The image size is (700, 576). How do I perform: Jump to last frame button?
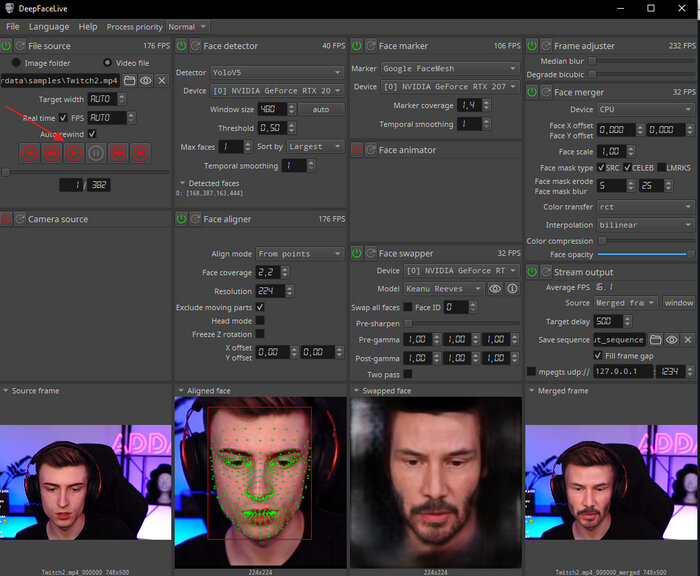140,153
